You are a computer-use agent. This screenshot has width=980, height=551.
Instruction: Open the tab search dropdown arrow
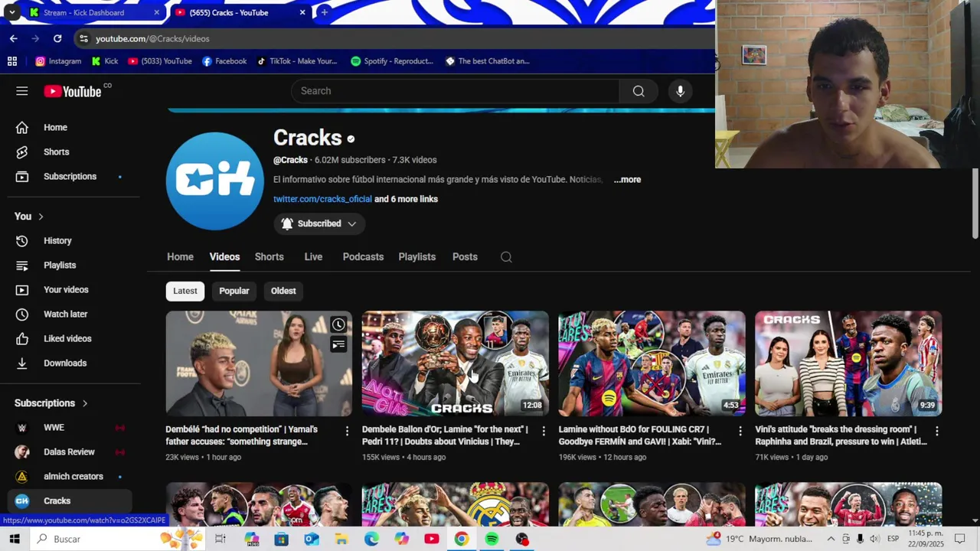[x=11, y=12]
